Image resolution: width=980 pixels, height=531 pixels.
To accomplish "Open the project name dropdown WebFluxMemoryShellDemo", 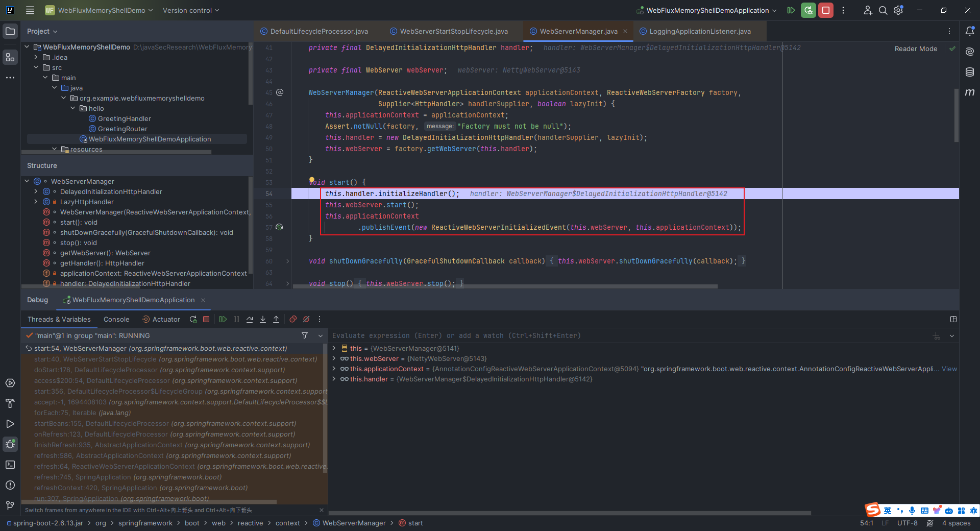I will 99,10.
